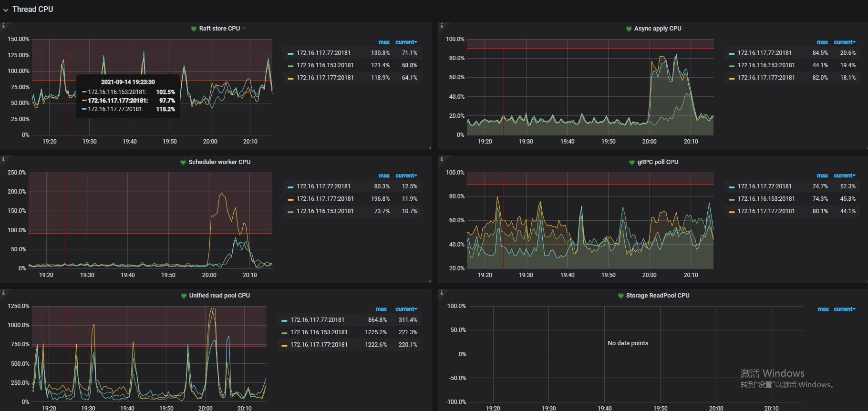Toggle 172.16.117.77:20181 series in Raft store legend
The image size is (868, 411).
click(323, 53)
